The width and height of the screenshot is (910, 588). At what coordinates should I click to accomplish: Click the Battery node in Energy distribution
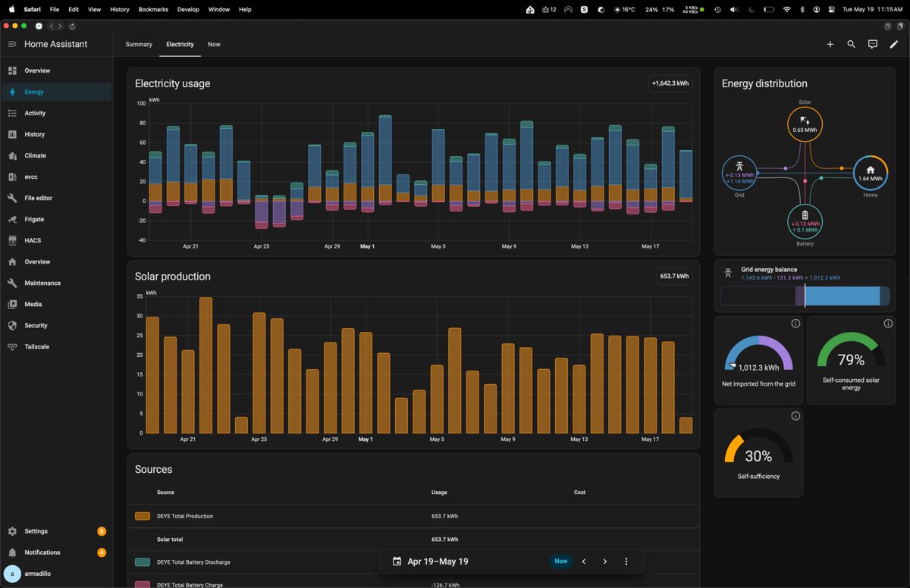805,222
